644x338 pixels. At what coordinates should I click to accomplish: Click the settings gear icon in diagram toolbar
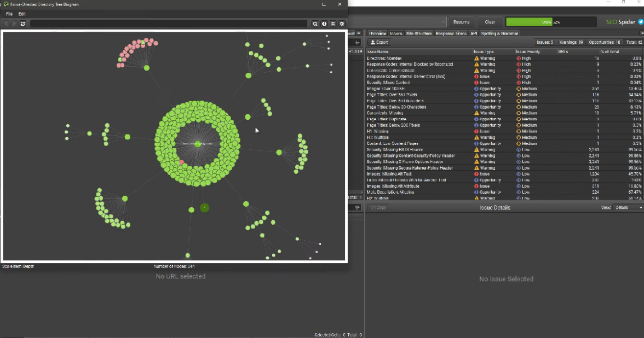click(342, 24)
